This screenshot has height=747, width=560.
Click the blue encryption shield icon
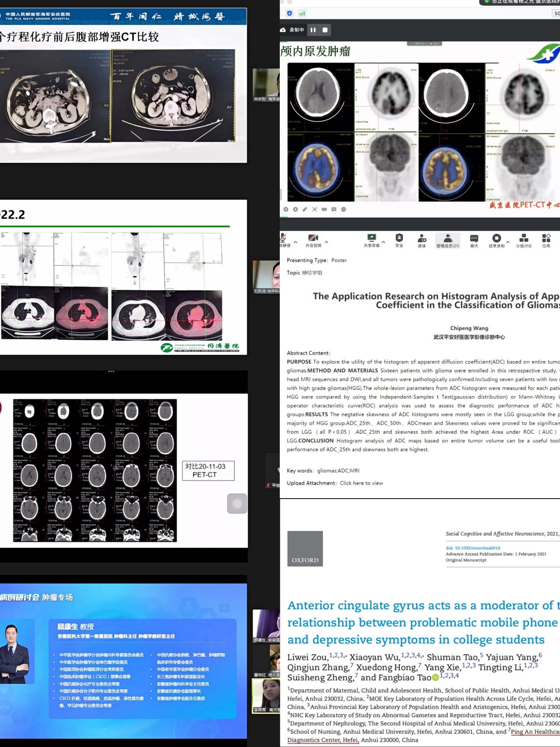tap(289, 13)
